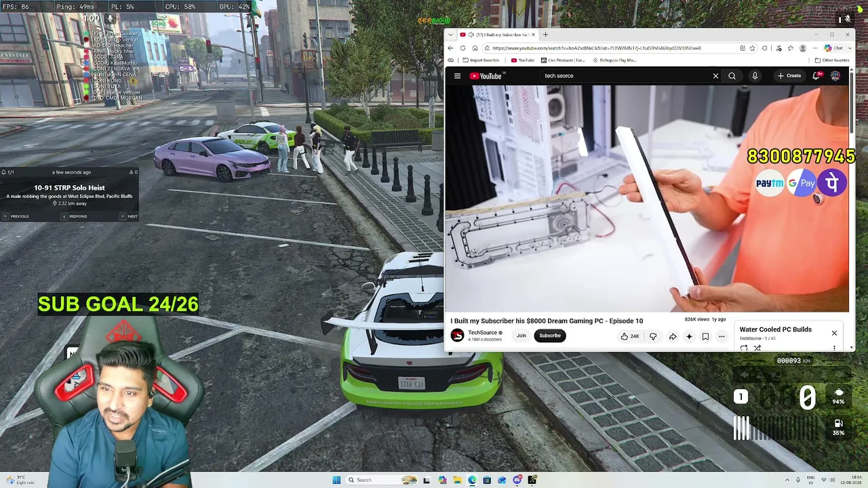Like the TechSource video
868x488 pixels.
(631, 336)
